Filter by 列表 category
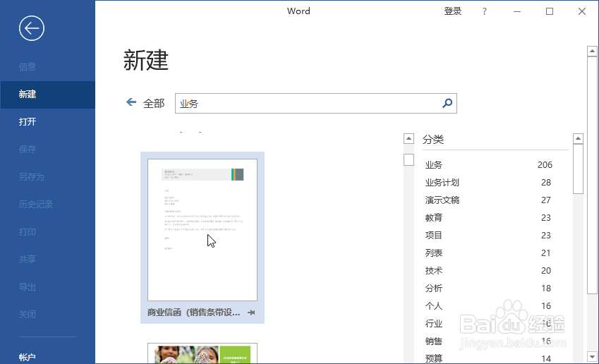The image size is (599, 364). [x=489, y=253]
